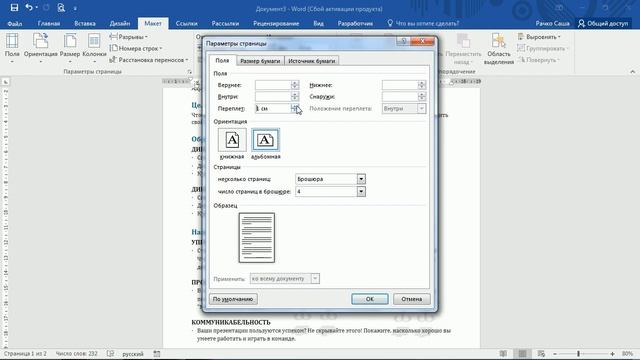This screenshot has height=360, width=640.
Task: Select the Источник бумаги dialog tab
Action: [311, 61]
